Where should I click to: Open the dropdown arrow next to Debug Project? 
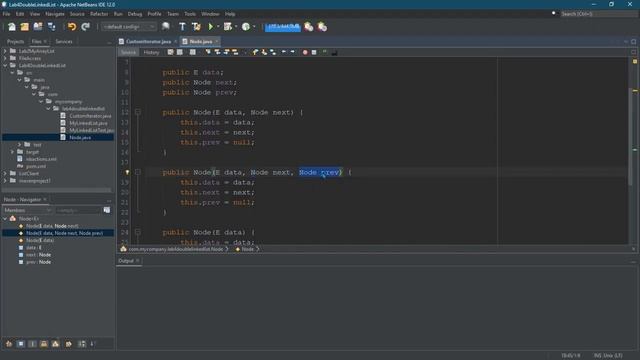[236, 27]
